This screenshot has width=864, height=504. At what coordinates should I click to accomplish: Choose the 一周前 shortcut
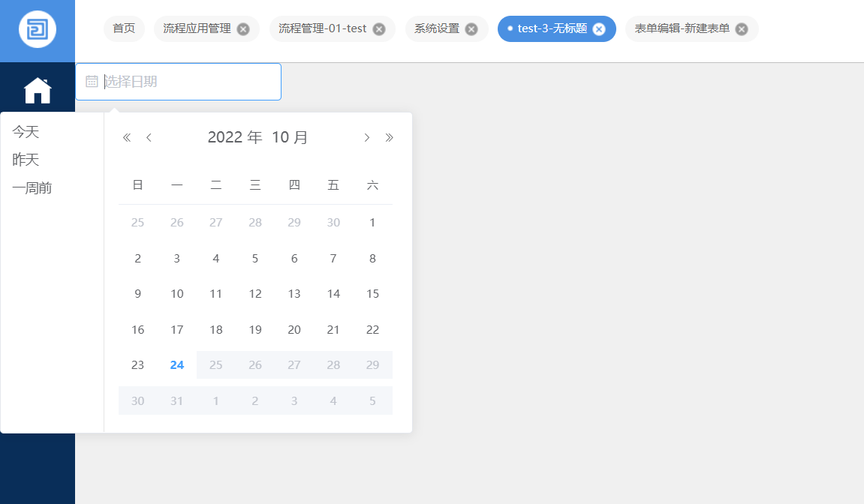32,187
